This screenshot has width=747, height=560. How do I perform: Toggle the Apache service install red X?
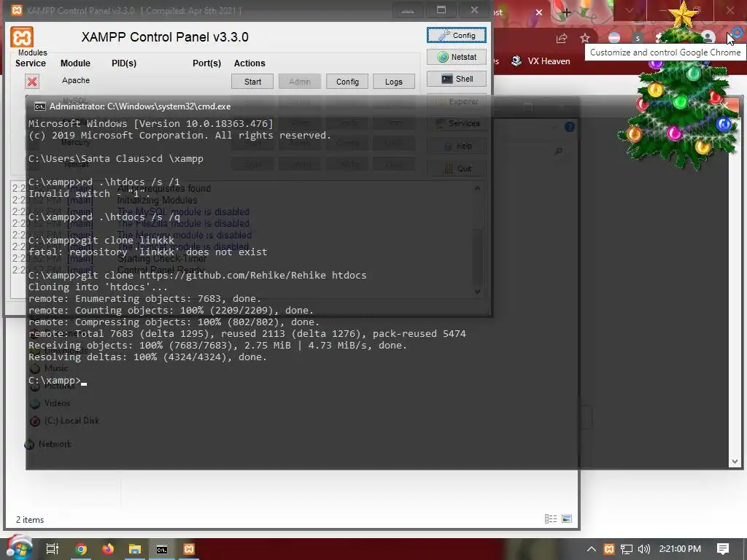[x=32, y=82]
